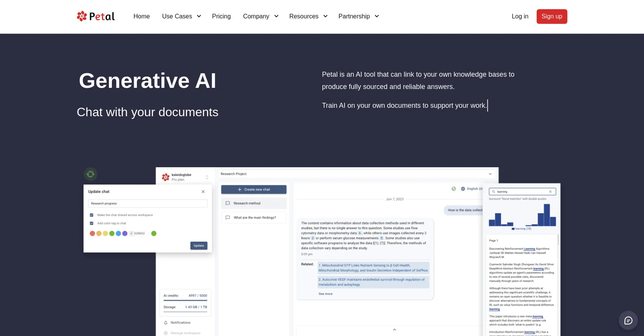Click the green sync refresh icon
The width and height of the screenshot is (644, 336).
90,174
